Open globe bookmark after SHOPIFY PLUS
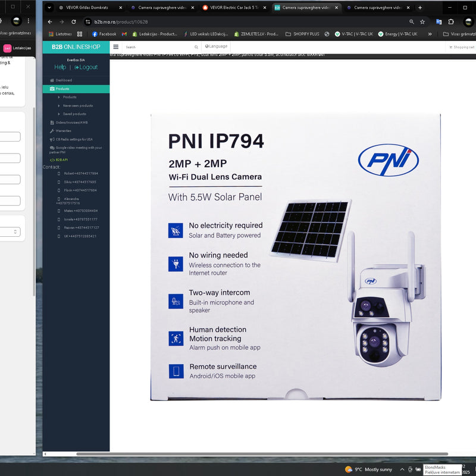 point(327,34)
